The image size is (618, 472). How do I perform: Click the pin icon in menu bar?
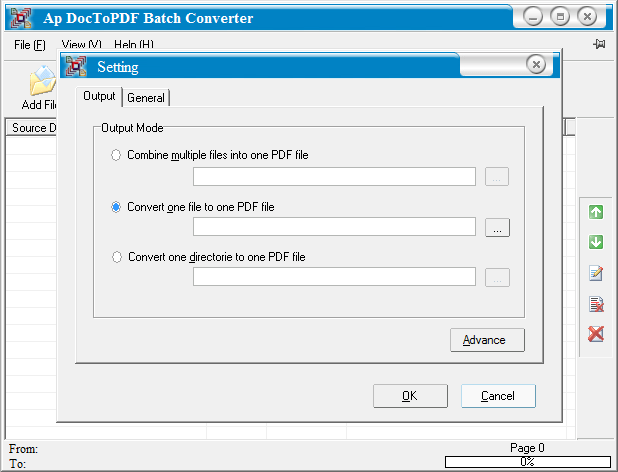coord(599,44)
